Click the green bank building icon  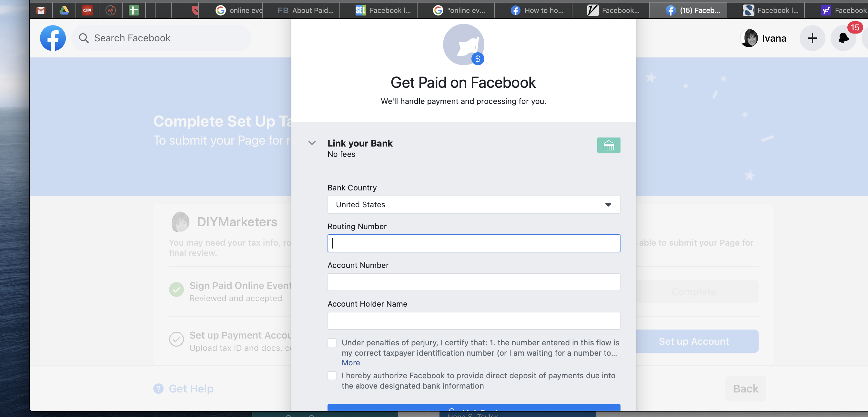click(x=609, y=145)
